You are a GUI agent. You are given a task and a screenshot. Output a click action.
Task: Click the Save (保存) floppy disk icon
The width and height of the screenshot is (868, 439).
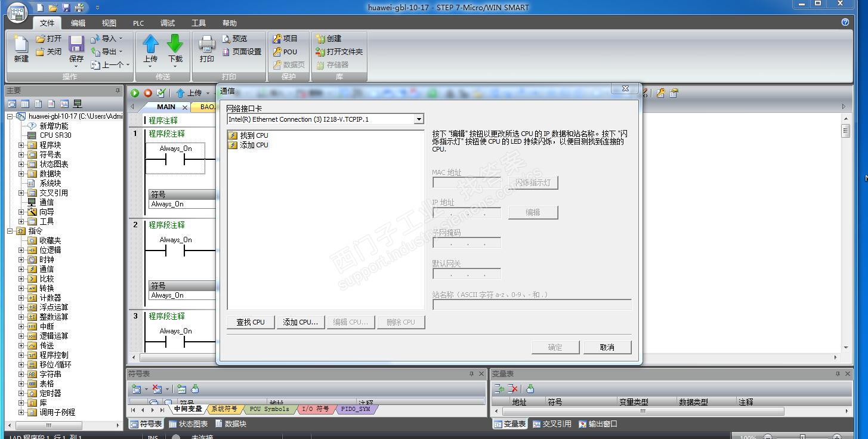tap(76, 44)
